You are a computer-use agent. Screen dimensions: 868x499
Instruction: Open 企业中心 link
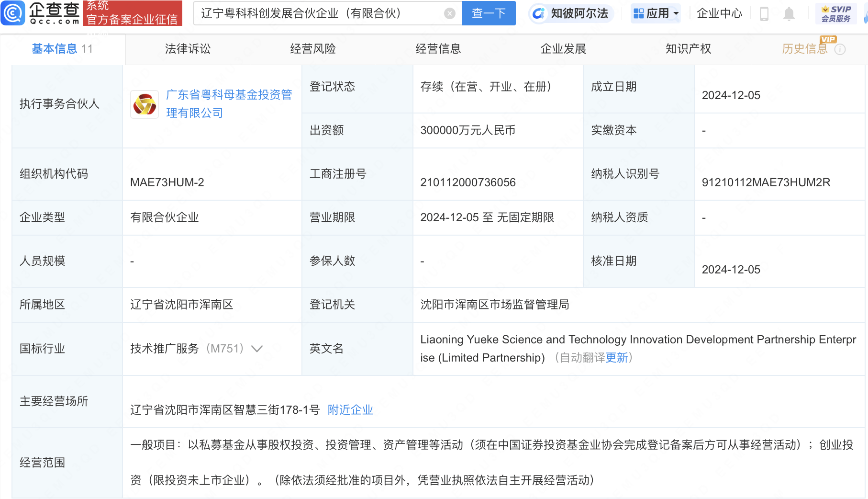pyautogui.click(x=719, y=13)
